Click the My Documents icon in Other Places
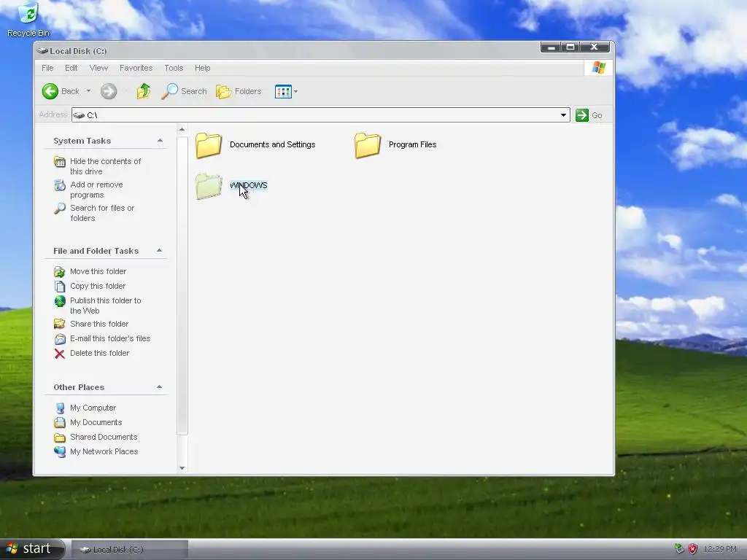Image resolution: width=747 pixels, height=560 pixels. 60,422
